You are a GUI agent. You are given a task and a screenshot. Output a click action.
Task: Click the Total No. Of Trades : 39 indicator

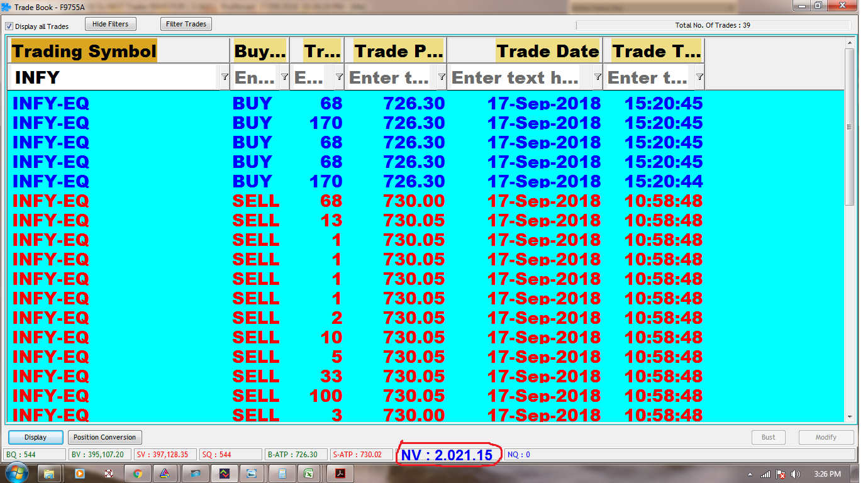[x=713, y=26]
